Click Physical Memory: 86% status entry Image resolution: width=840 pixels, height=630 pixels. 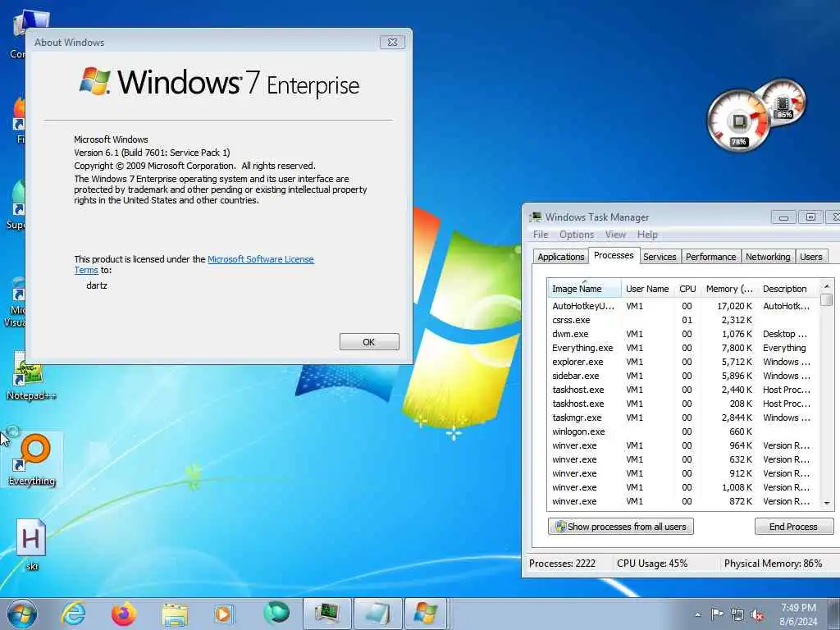(x=773, y=564)
